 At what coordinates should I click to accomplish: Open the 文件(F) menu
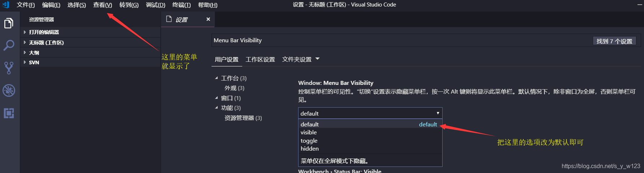26,5
